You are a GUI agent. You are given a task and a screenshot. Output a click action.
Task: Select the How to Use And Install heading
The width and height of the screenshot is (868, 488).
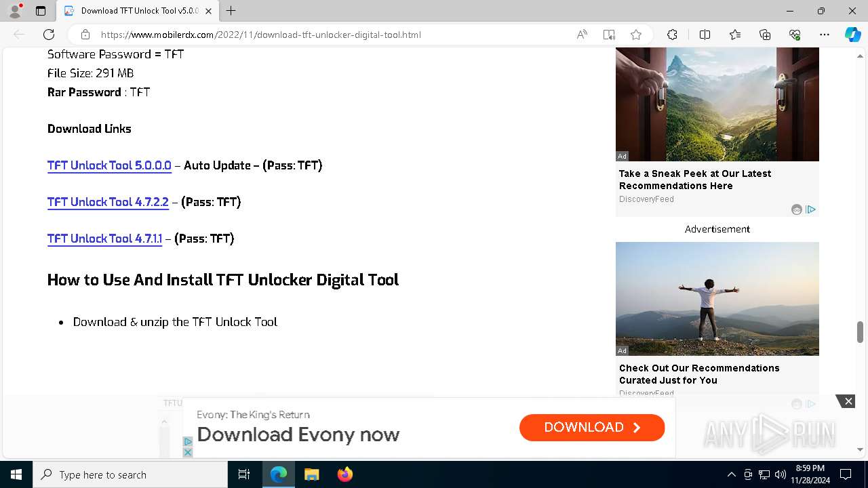(x=223, y=280)
